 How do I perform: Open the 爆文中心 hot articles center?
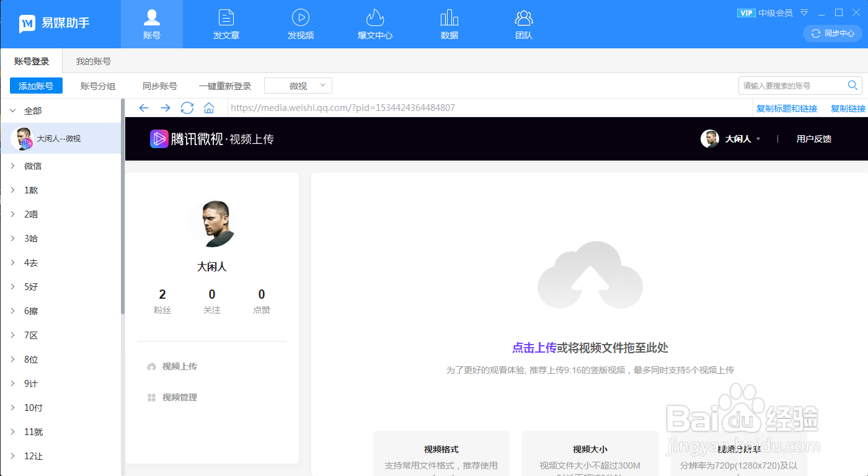(374, 24)
